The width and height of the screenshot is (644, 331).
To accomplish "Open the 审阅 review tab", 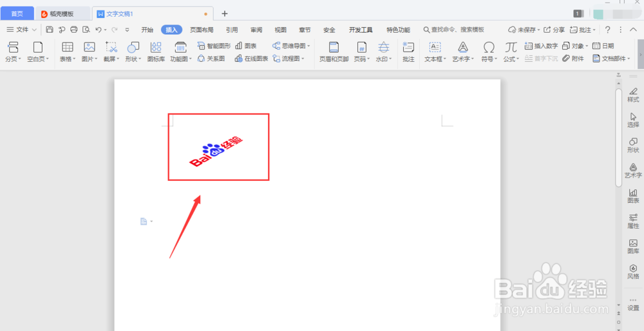I will click(x=256, y=30).
